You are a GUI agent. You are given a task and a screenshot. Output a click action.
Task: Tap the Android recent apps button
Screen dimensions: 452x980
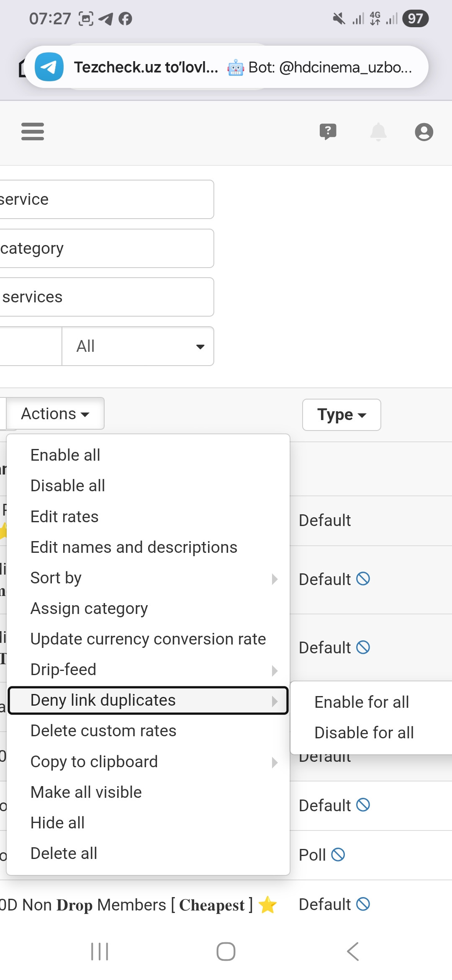pos(100,952)
